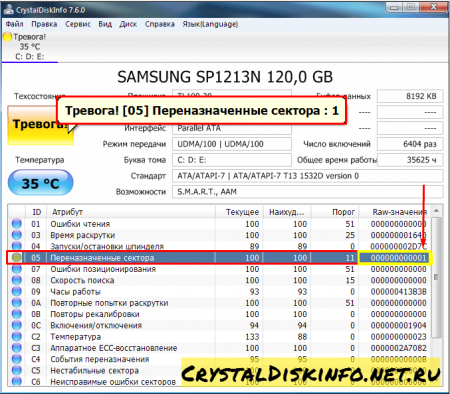Select the Нестабильные сектора row
The width and height of the screenshot is (450, 394).
(218, 371)
